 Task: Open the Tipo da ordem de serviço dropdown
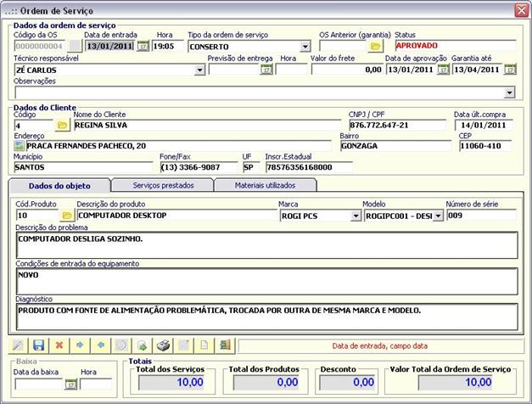click(305, 47)
